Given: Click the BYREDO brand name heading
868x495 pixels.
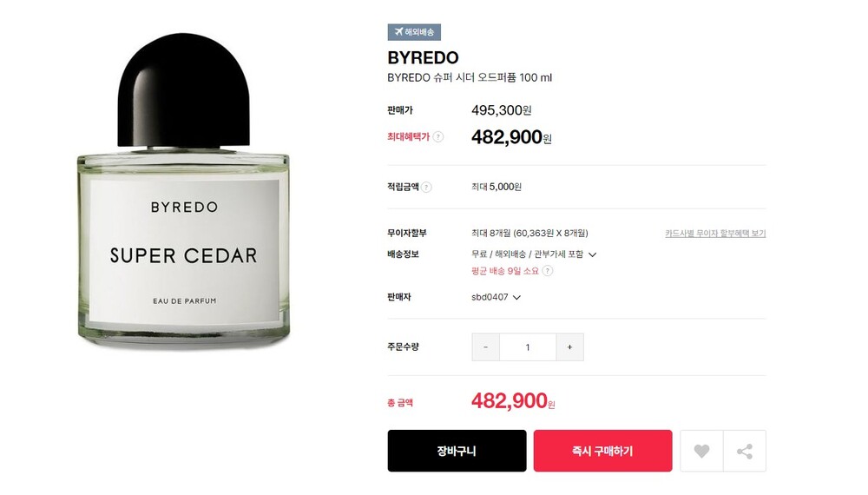Looking at the screenshot, I should [x=423, y=57].
